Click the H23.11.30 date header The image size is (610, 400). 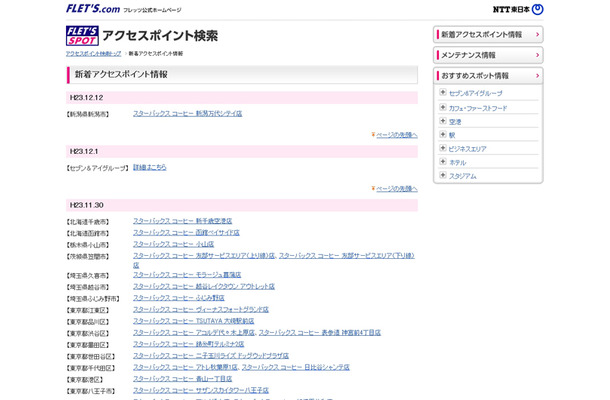click(242, 205)
